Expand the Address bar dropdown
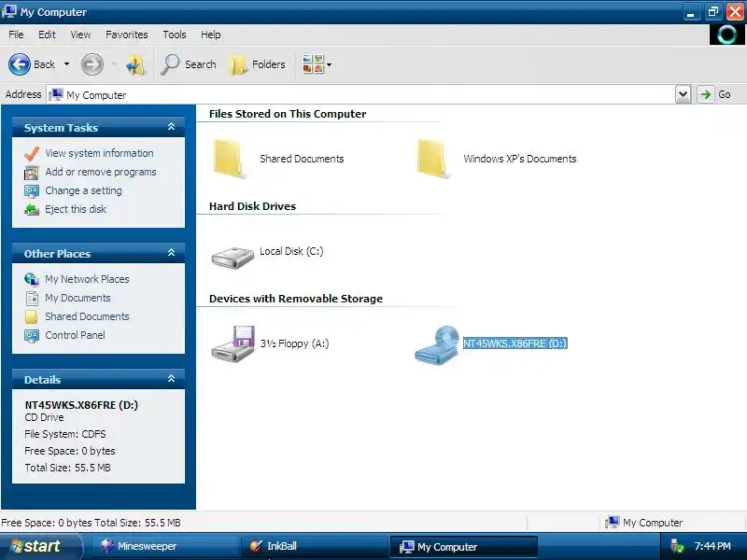 683,94
